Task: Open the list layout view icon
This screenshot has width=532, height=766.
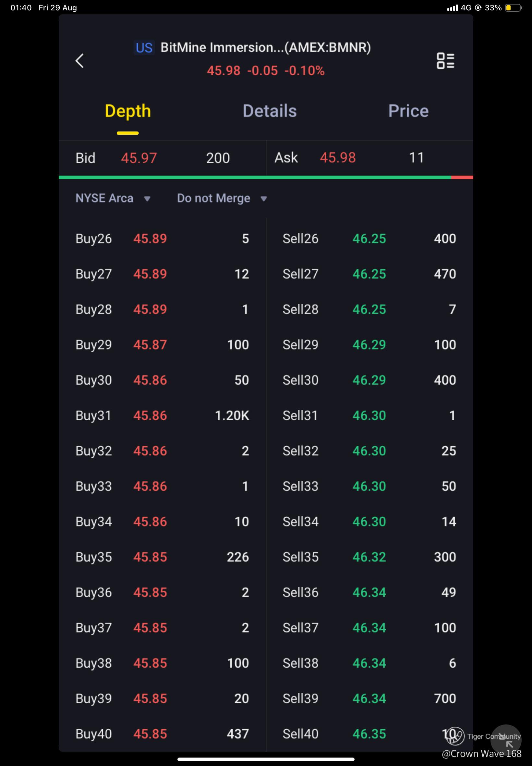Action: click(445, 61)
